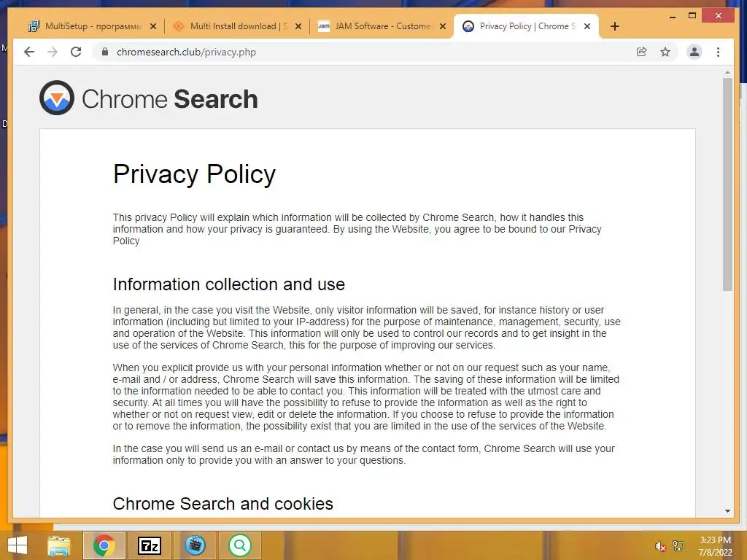Open Windows Start button
Image resolution: width=747 pixels, height=560 pixels.
click(17, 545)
